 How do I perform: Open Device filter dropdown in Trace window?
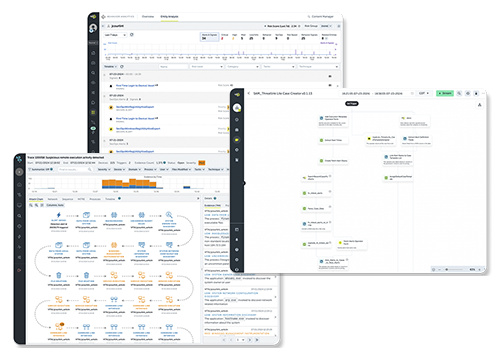click(x=119, y=170)
